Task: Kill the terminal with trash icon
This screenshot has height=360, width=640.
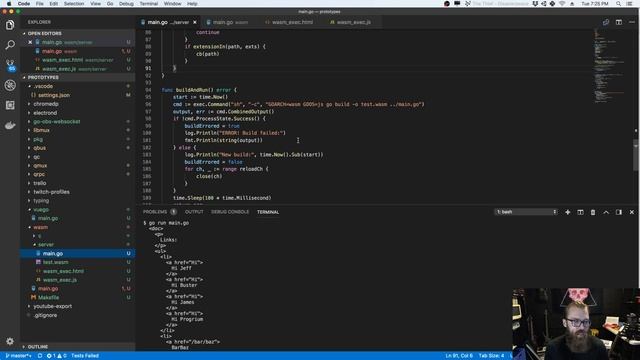Action: (593, 212)
